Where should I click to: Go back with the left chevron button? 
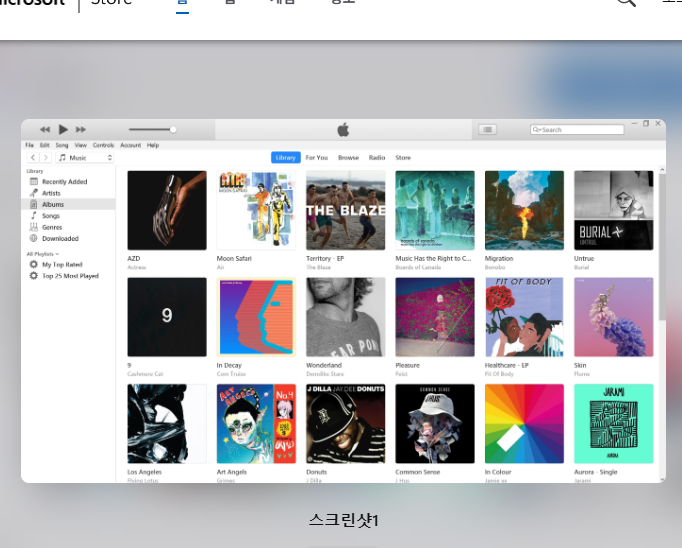point(33,157)
